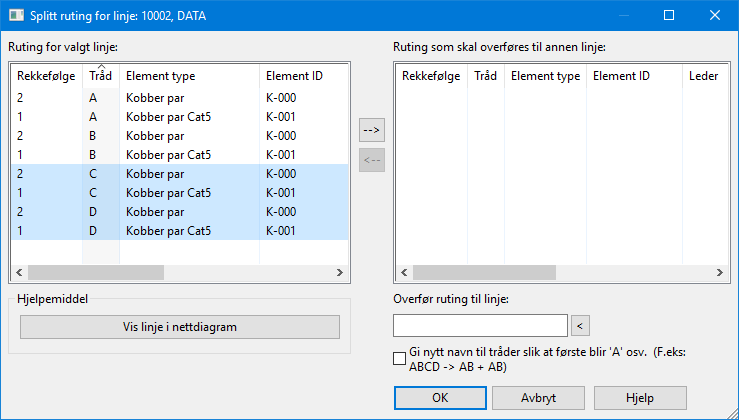The height and width of the screenshot is (420, 739).
Task: Open Vis linje i nettdiagram
Action: (180, 327)
